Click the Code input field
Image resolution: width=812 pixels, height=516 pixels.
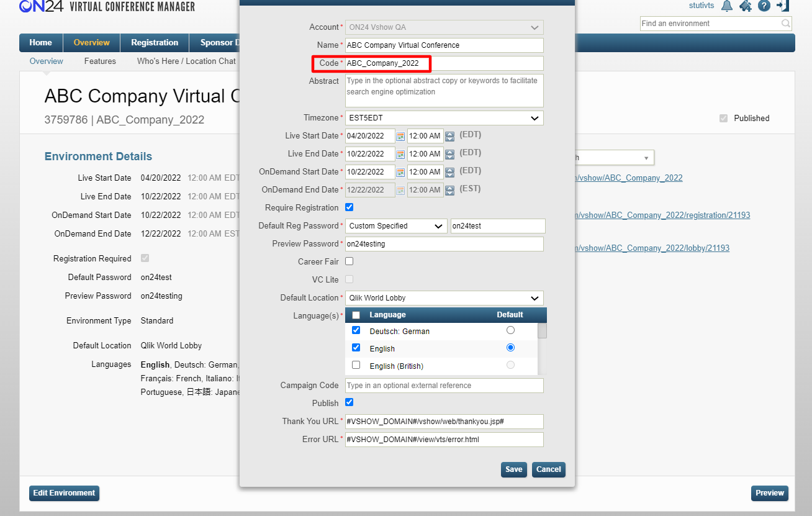[x=444, y=63]
